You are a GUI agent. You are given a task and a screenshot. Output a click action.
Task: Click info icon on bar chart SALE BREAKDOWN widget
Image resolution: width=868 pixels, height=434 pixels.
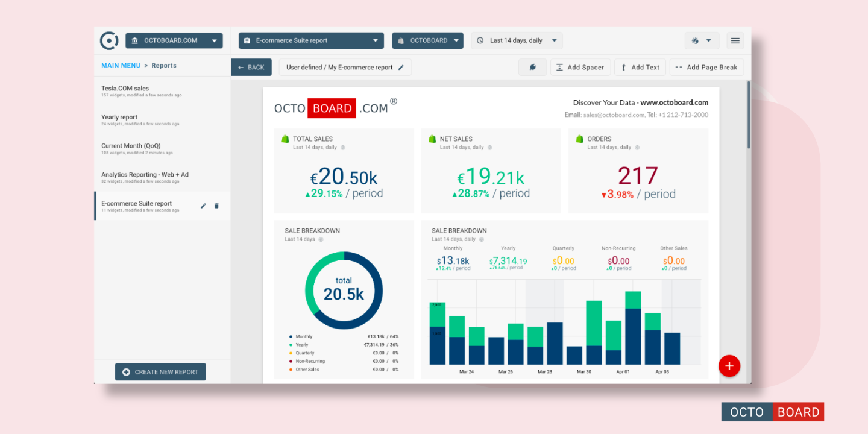482,239
